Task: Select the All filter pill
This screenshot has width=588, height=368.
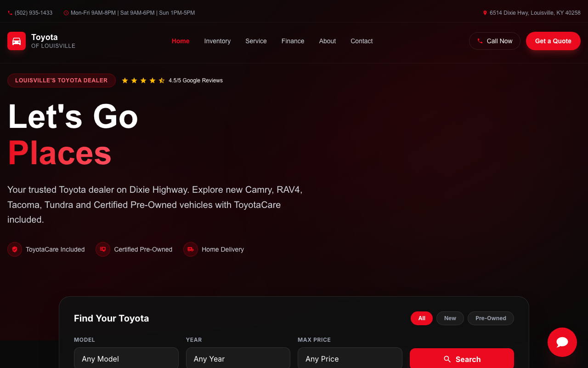Action: pos(422,318)
